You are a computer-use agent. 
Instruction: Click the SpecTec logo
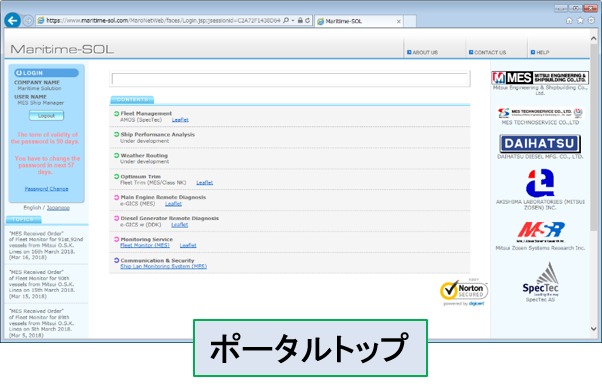point(541,280)
